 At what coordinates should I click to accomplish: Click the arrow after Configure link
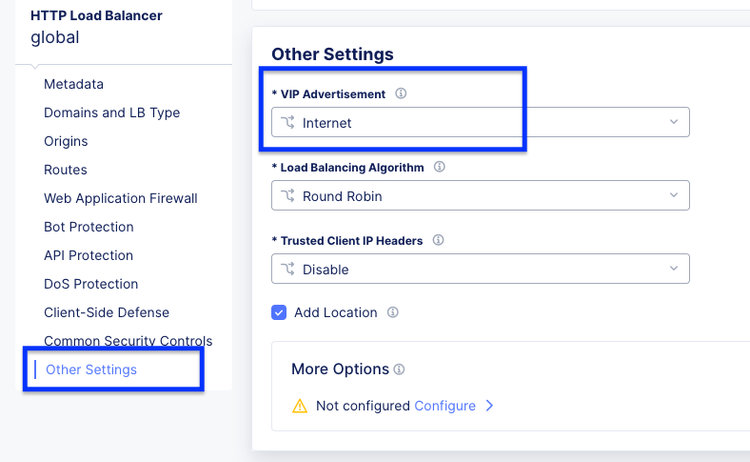(490, 406)
